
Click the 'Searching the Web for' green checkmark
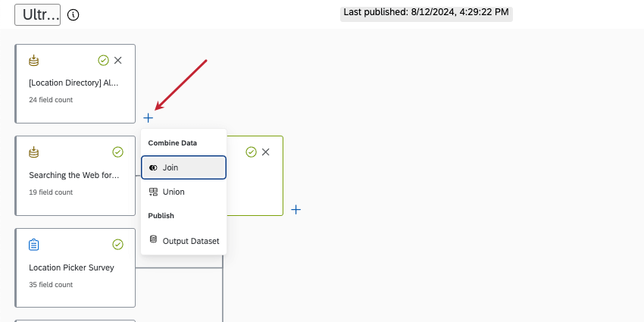[x=118, y=152]
